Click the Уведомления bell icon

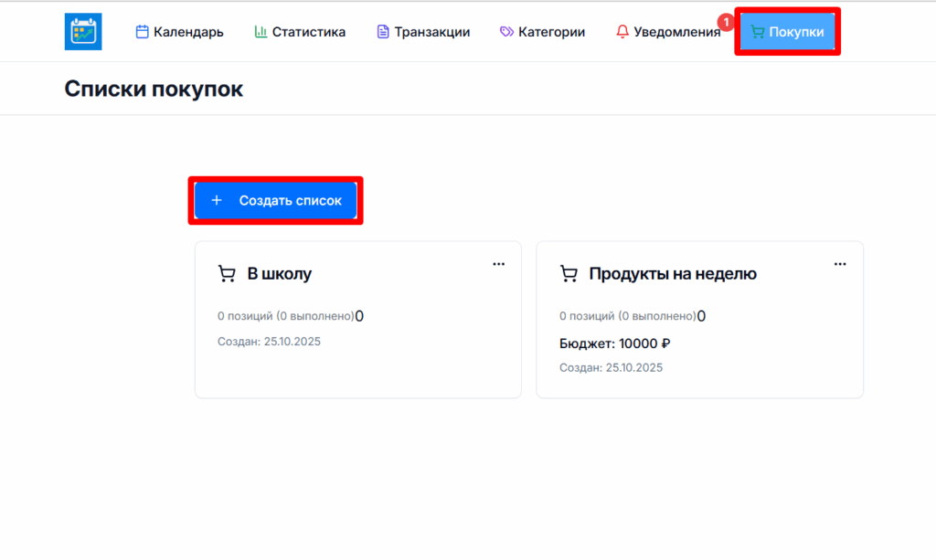coord(622,31)
